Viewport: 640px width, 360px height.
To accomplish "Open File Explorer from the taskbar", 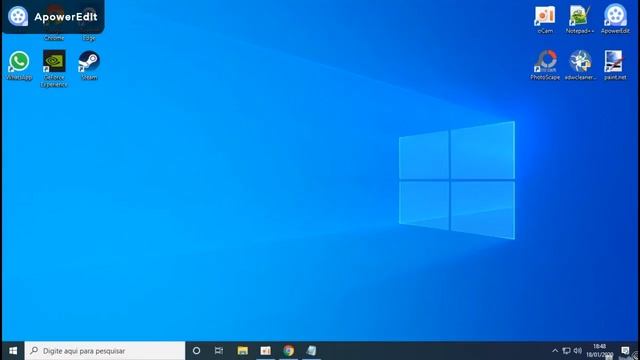I will [242, 351].
